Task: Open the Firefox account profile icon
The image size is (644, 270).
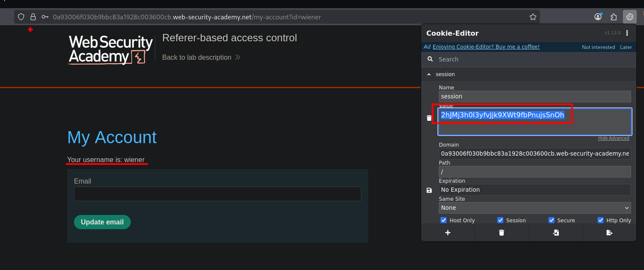Action: pyautogui.click(x=598, y=17)
